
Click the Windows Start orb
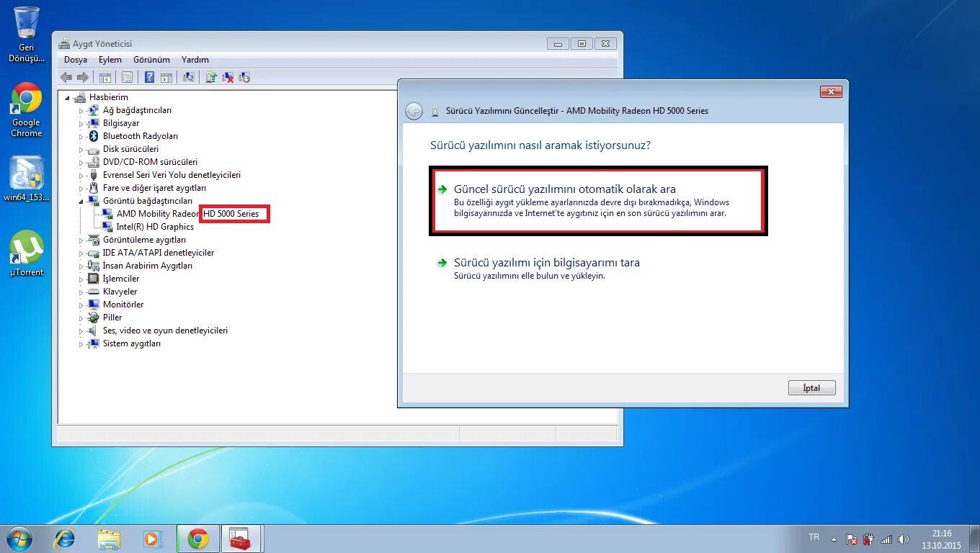pos(19,539)
